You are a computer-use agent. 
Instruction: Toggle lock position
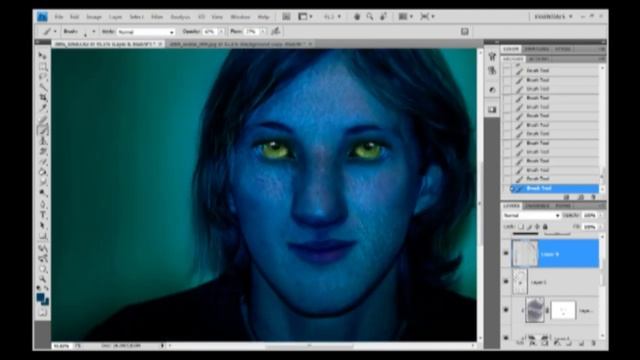[537, 227]
